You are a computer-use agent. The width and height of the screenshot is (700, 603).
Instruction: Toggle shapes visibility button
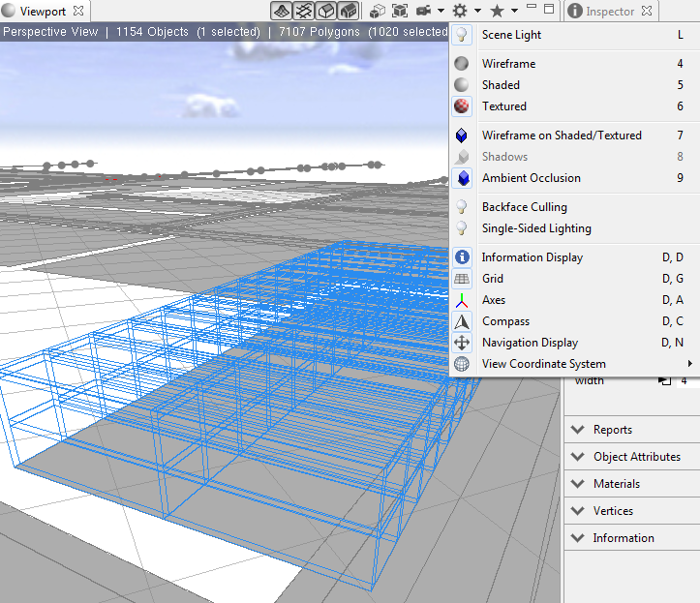[x=326, y=11]
